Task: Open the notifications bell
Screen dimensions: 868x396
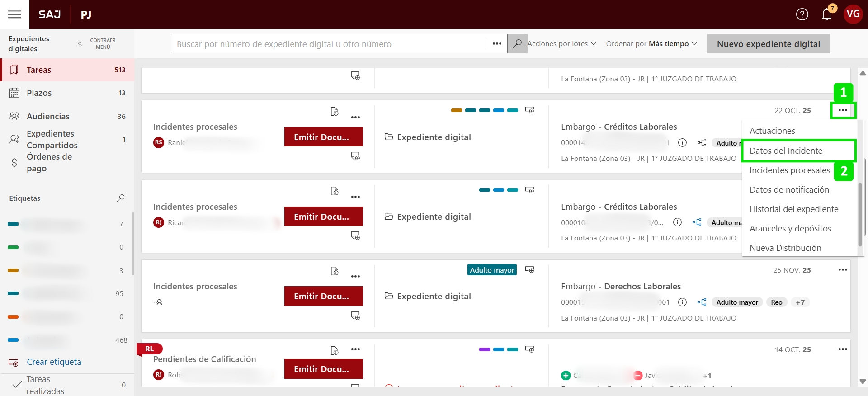Action: [826, 14]
